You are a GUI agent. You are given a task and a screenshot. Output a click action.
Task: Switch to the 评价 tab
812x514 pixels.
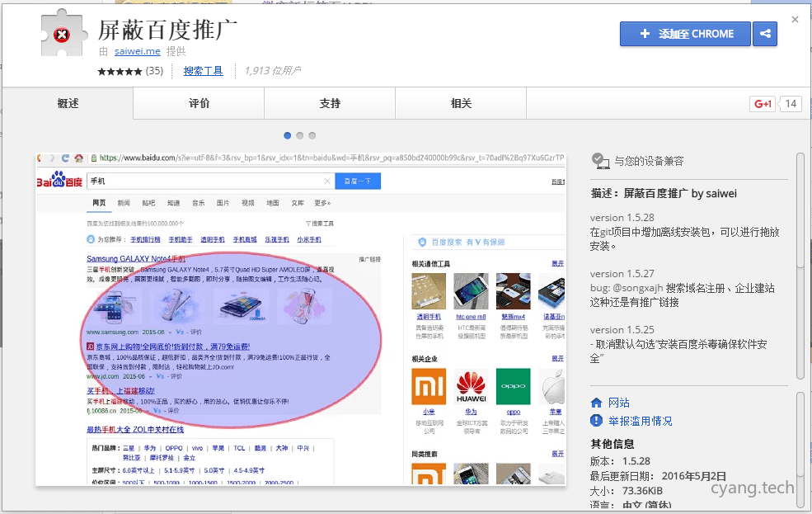pyautogui.click(x=198, y=103)
